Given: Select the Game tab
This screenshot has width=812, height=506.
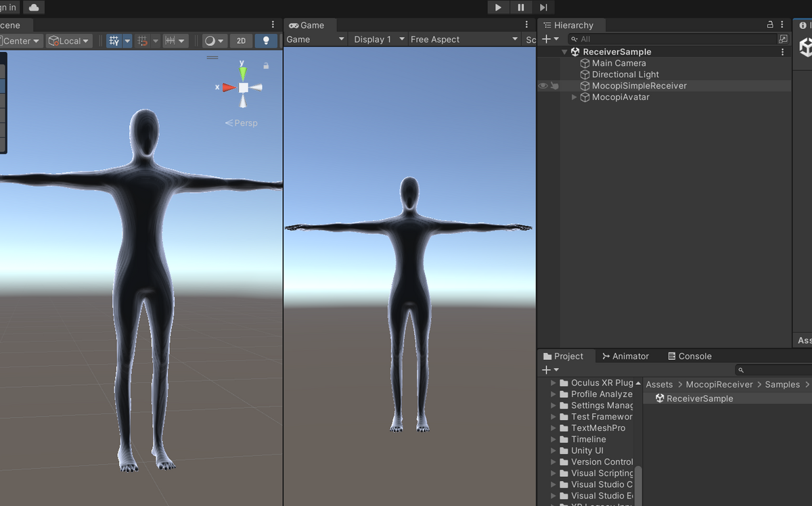Looking at the screenshot, I should pos(307,25).
